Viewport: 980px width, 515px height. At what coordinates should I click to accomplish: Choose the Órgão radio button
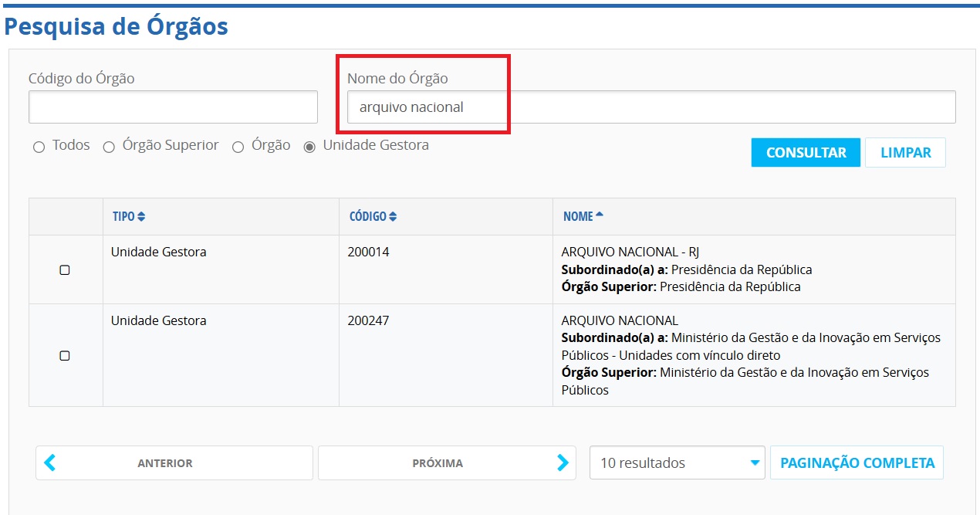point(238,147)
